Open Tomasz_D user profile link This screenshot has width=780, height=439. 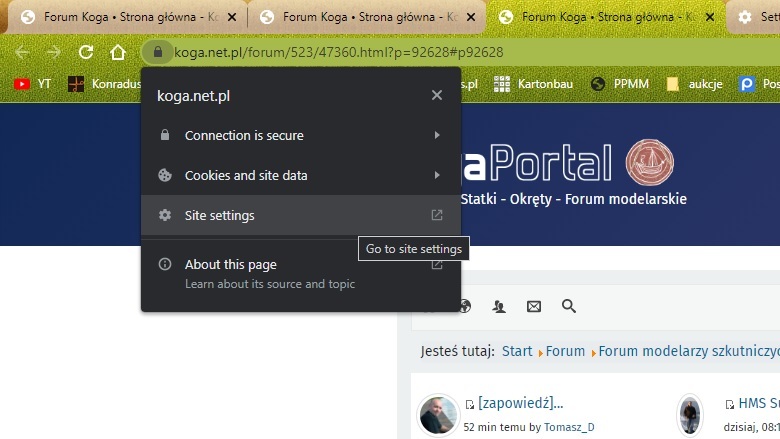569,427
